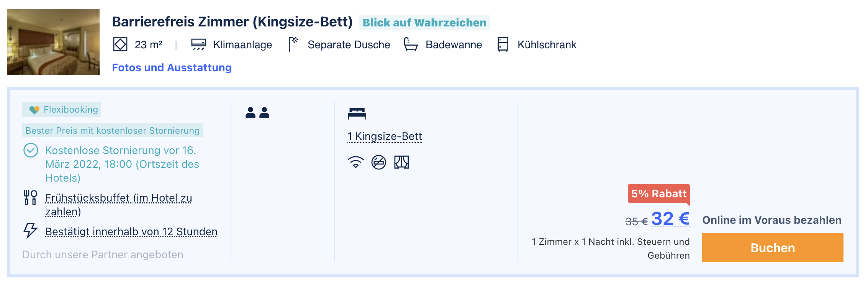Click the room size square icon
Image resolution: width=868 pixels, height=282 pixels.
coord(120,44)
